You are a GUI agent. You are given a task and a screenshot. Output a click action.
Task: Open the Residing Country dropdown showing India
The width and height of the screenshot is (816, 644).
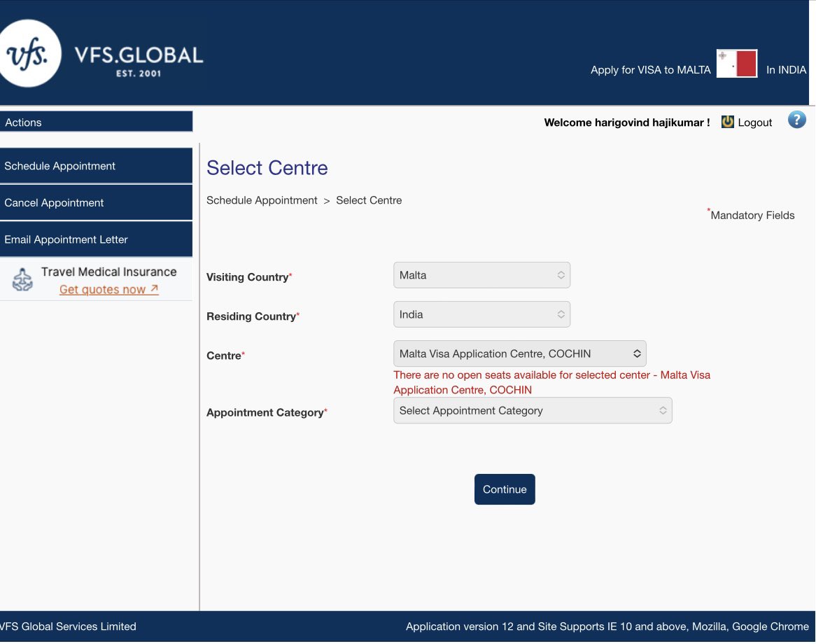(481, 314)
